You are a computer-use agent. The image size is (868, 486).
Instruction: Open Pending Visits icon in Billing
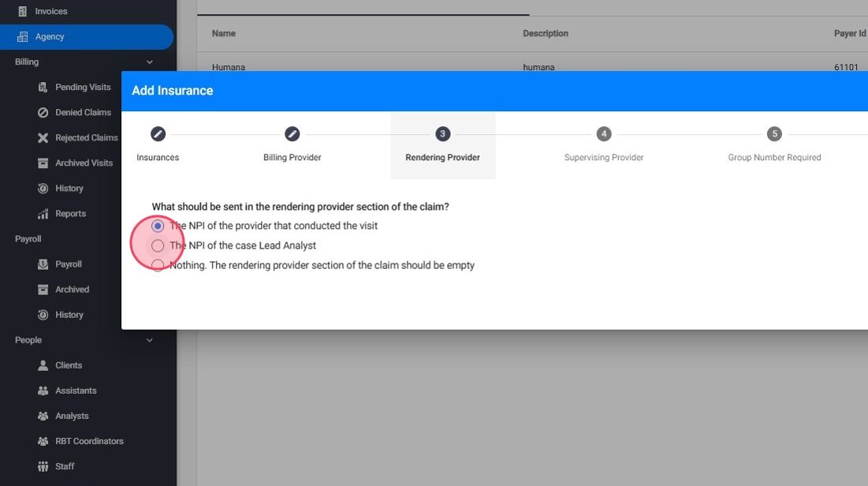[x=43, y=87]
